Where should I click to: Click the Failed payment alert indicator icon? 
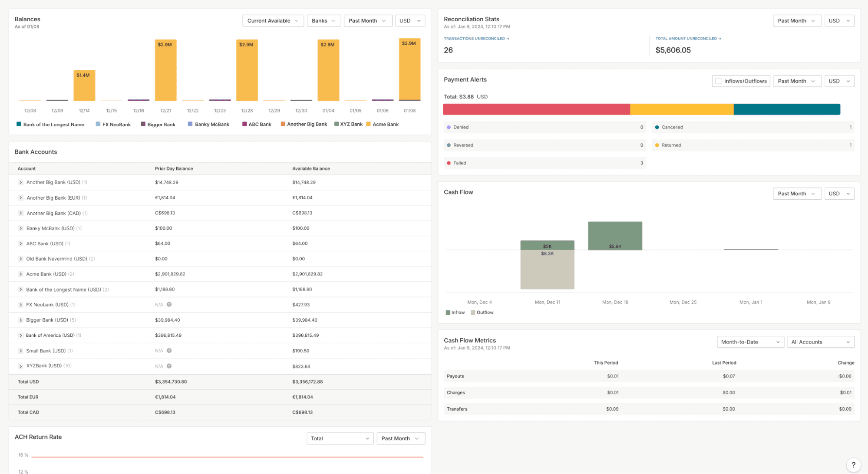coord(450,163)
